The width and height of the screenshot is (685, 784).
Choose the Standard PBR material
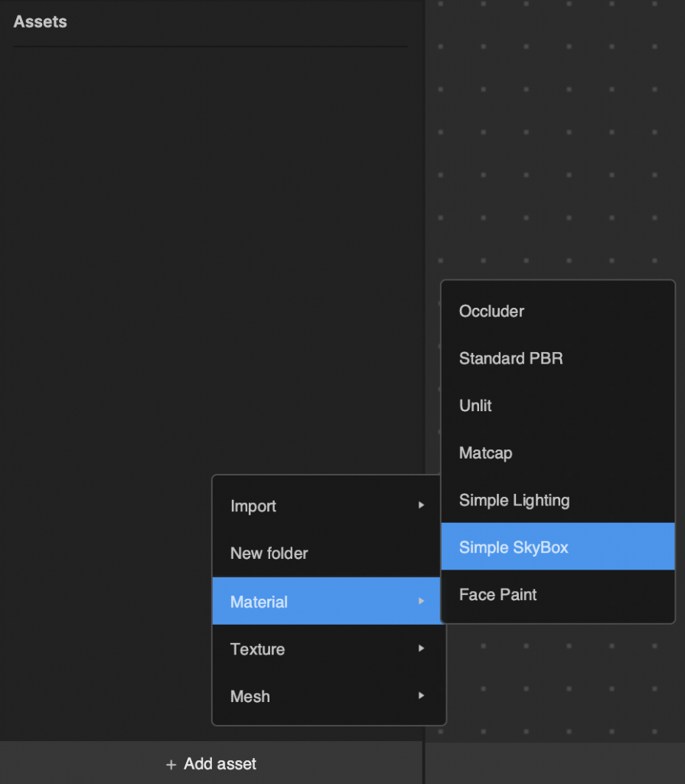point(558,358)
